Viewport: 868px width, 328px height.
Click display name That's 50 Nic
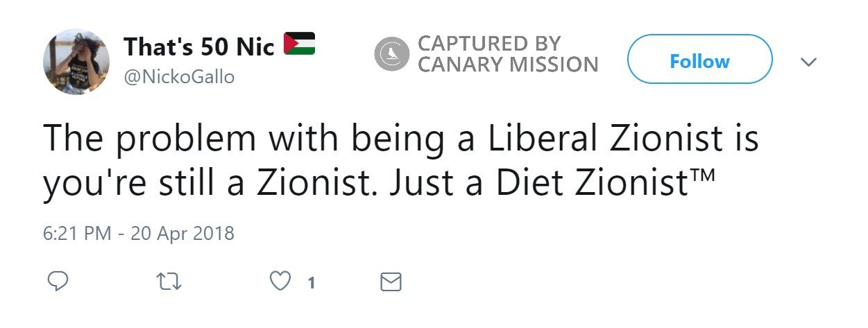[199, 47]
